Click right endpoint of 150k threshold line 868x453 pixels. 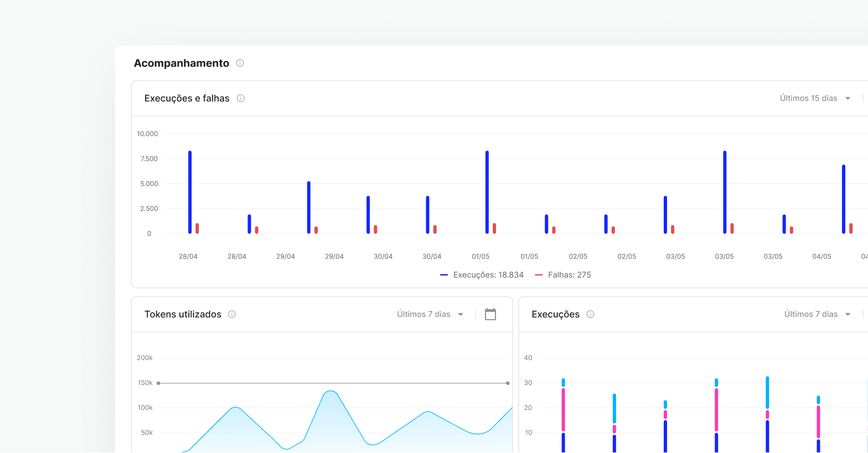508,383
